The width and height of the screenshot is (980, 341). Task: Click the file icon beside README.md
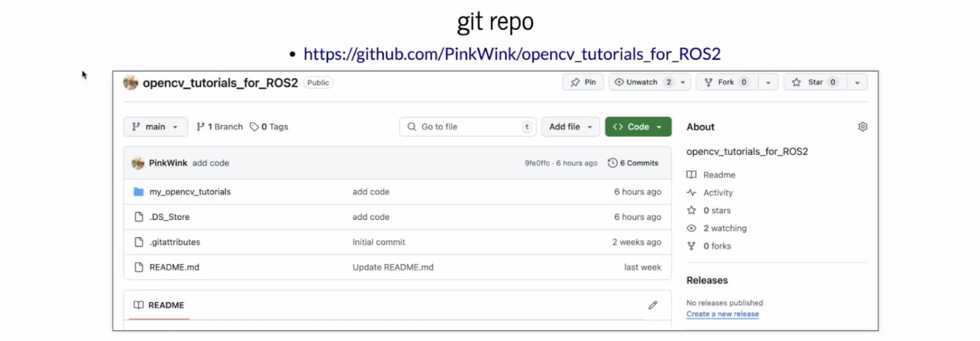point(139,267)
